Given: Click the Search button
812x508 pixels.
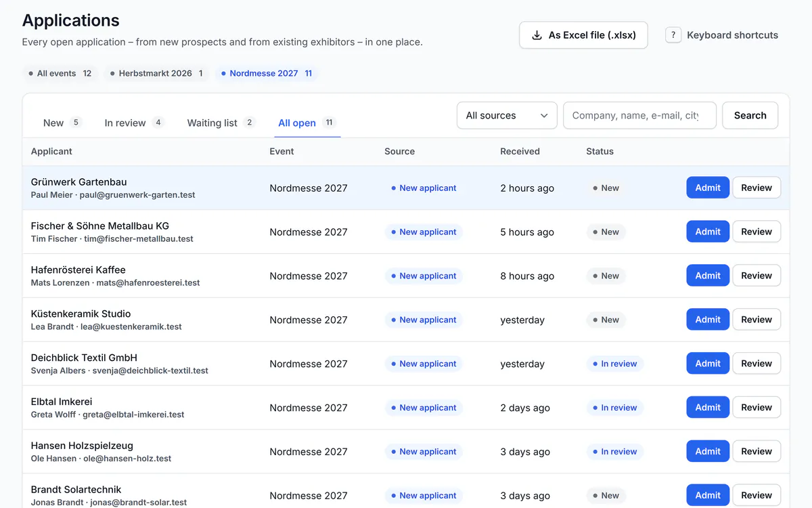Looking at the screenshot, I should pyautogui.click(x=750, y=116).
